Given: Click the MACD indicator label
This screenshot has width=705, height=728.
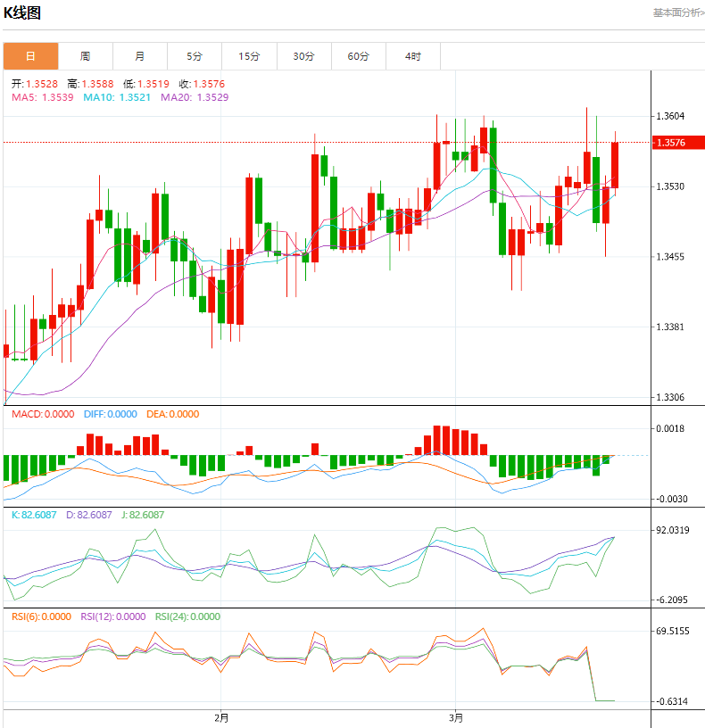Looking at the screenshot, I should (42, 414).
